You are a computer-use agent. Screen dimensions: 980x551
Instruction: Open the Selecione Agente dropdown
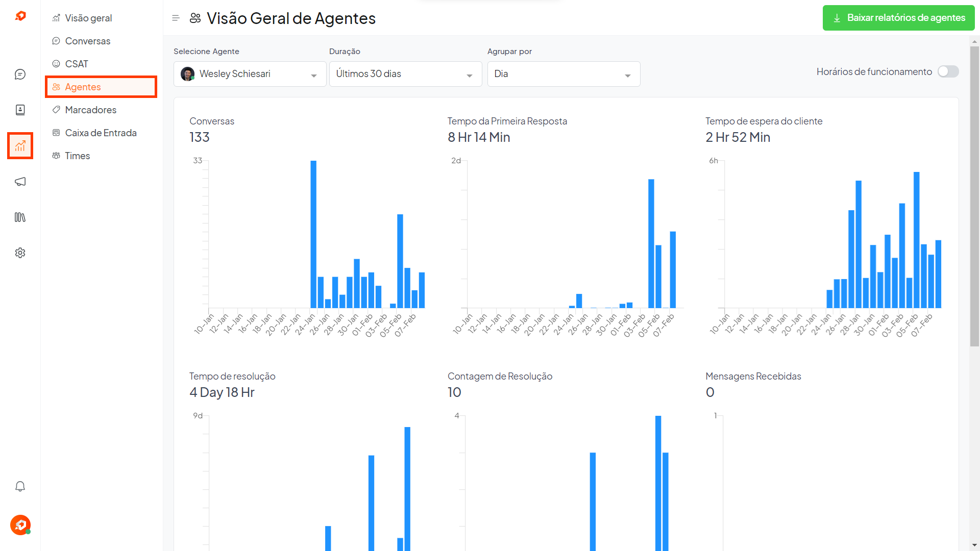[x=250, y=74]
